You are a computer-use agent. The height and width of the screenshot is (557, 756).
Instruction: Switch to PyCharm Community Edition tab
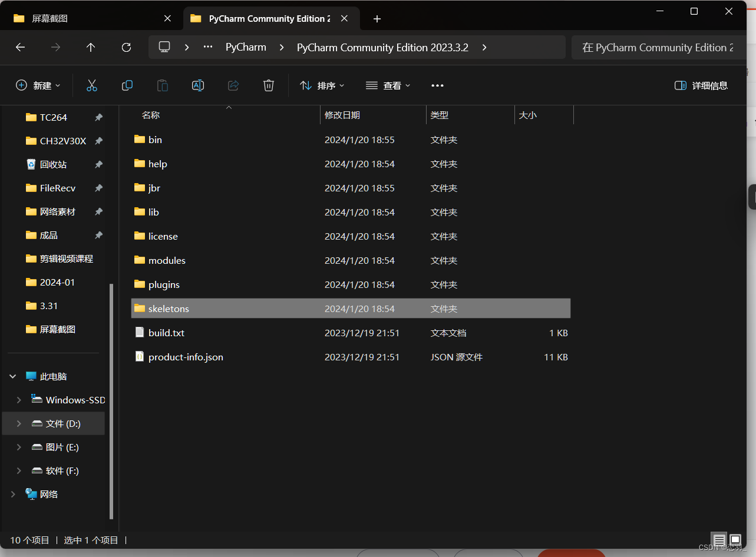click(x=271, y=19)
